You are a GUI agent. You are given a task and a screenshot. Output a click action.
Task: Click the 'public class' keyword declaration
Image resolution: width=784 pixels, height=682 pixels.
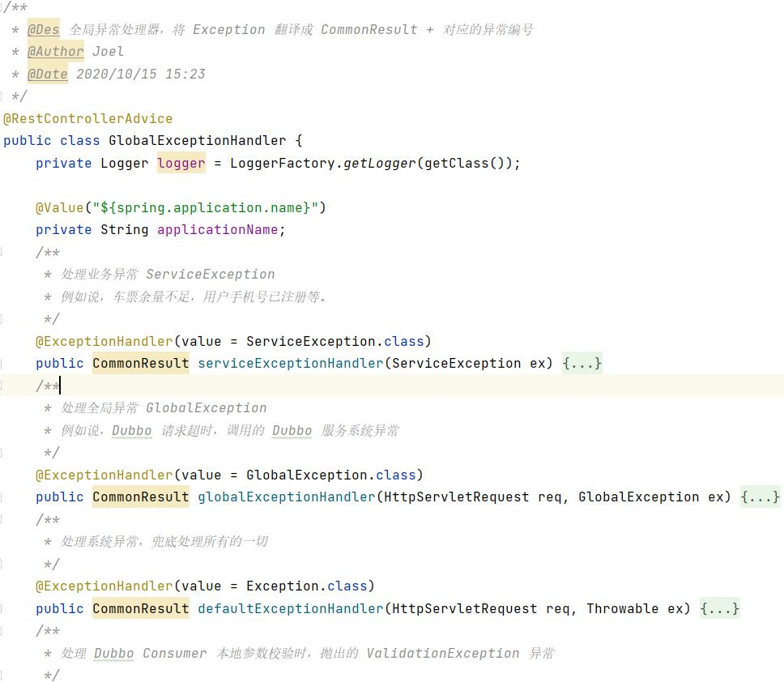click(x=52, y=140)
